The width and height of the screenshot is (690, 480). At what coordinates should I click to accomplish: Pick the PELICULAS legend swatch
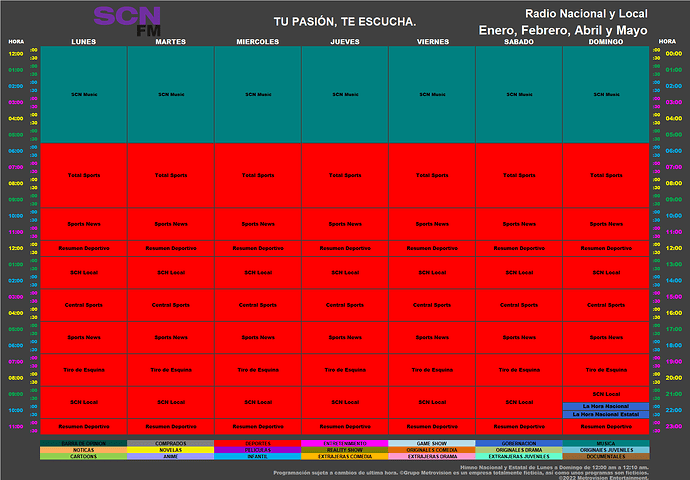click(x=258, y=450)
